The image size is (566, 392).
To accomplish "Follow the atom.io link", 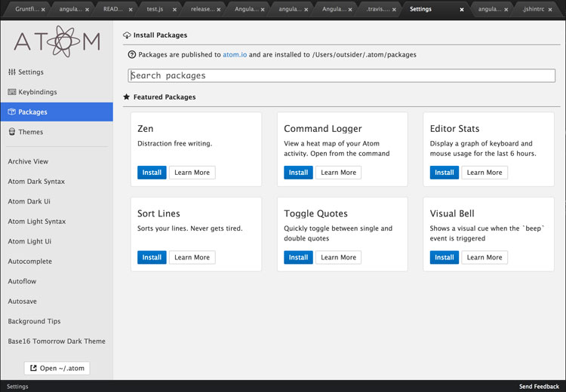I will click(235, 55).
